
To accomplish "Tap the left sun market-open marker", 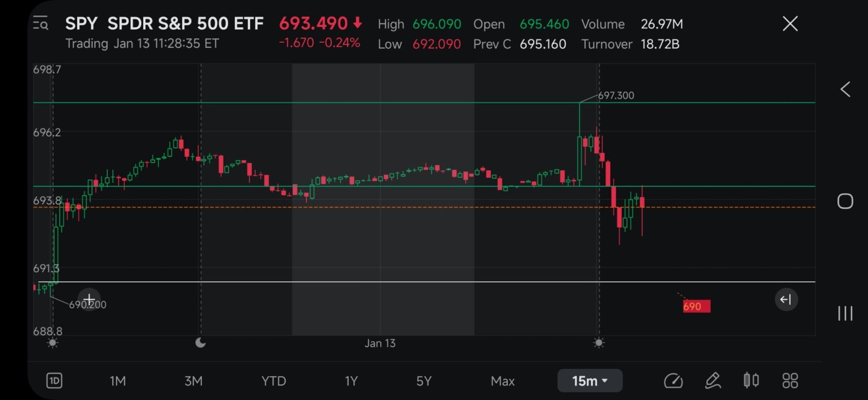I will pos(53,343).
